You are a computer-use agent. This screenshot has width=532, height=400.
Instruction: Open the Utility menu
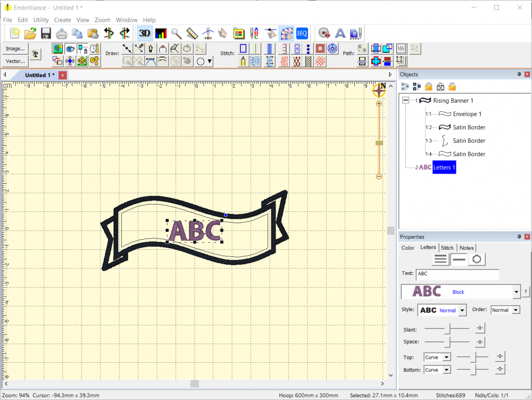coord(41,20)
